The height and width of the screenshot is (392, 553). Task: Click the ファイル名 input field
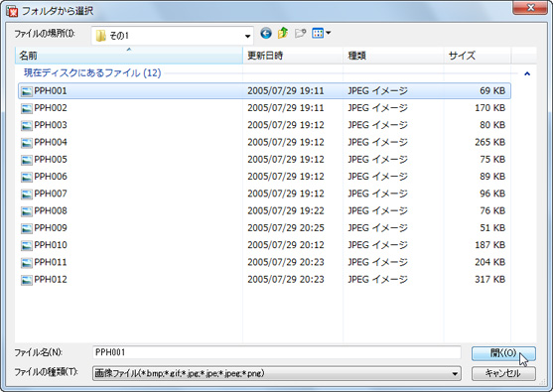(277, 352)
